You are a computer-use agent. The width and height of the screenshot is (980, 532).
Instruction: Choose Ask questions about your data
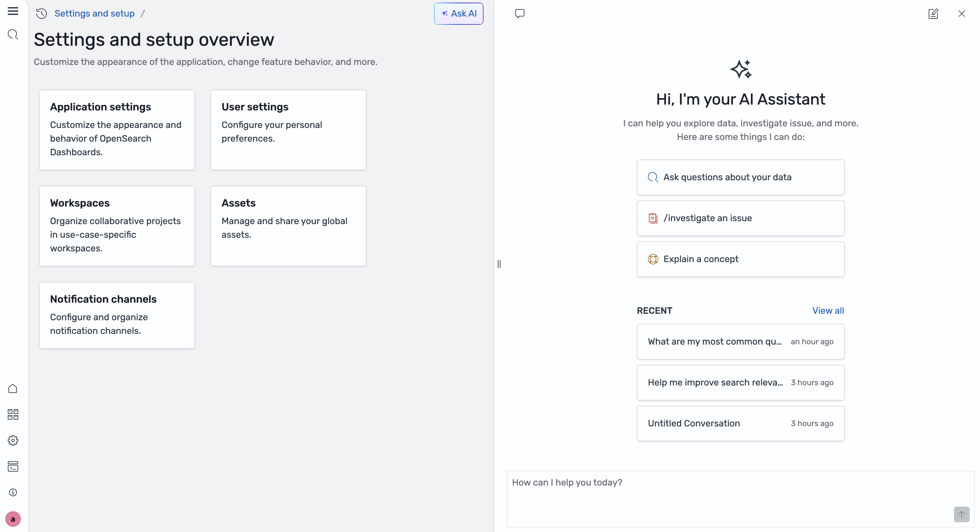coord(740,177)
